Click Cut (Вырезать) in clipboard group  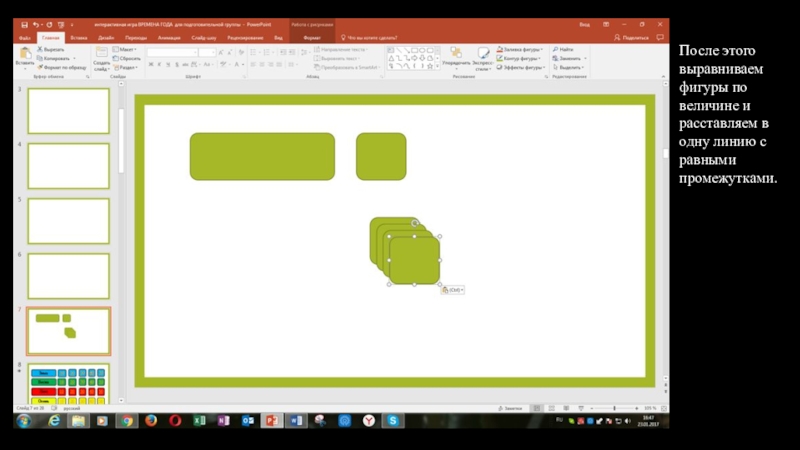(52, 49)
